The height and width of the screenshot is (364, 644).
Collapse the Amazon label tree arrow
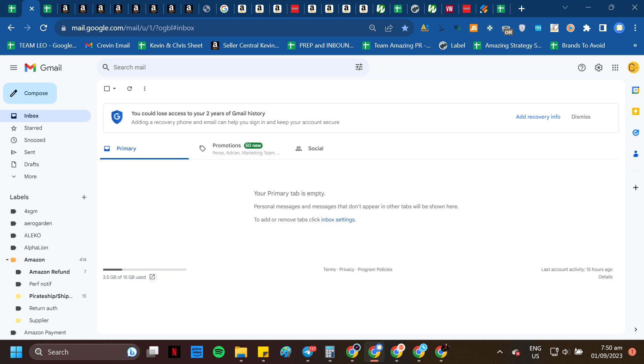pyautogui.click(x=7, y=260)
